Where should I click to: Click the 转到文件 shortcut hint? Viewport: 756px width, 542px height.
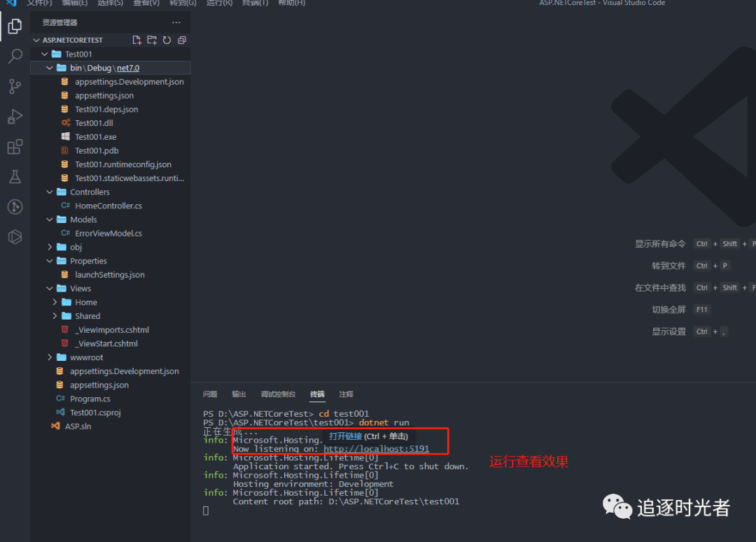pyautogui.click(x=668, y=266)
